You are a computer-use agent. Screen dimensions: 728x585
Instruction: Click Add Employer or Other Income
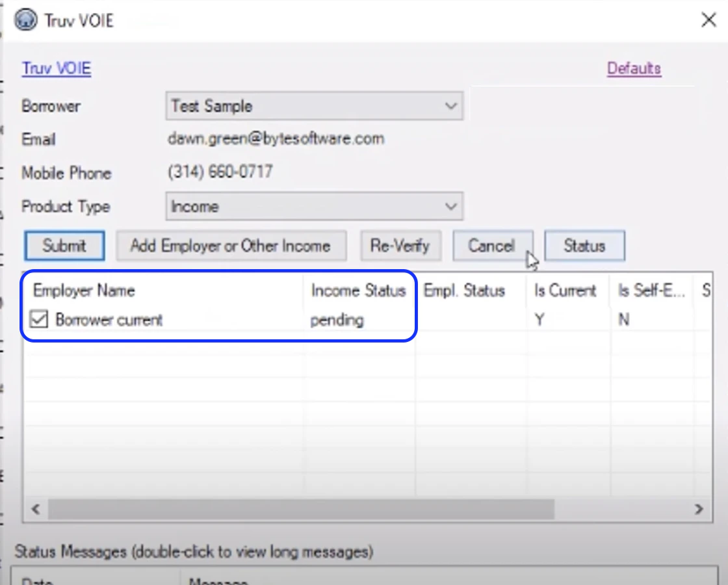coord(231,246)
